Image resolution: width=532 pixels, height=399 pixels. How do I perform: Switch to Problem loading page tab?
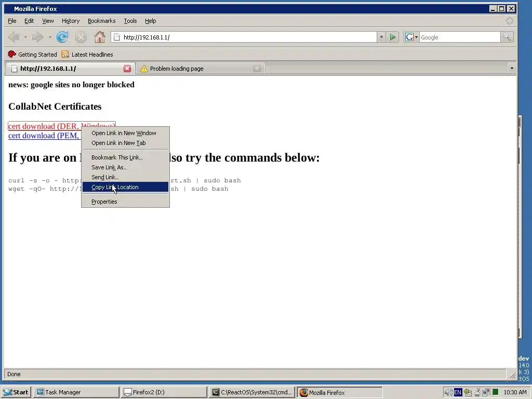(201, 69)
